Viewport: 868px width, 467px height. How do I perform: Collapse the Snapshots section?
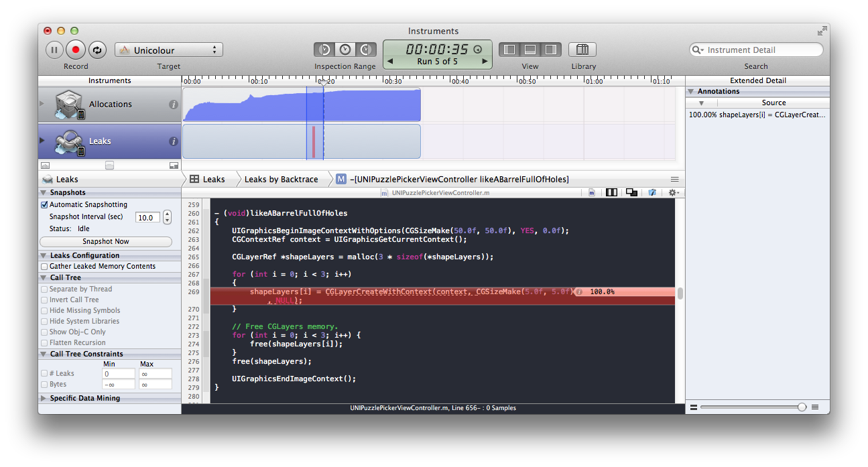coord(44,193)
